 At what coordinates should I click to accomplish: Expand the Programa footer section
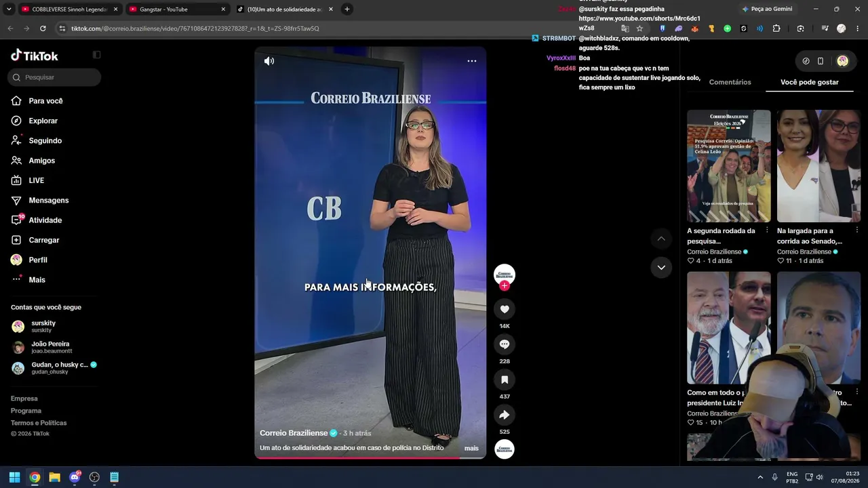click(26, 411)
